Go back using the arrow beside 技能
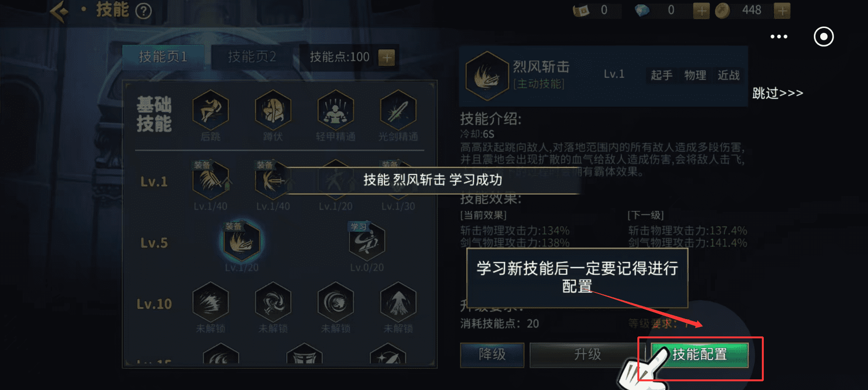Screen dimensions: 868x390 (x=60, y=11)
